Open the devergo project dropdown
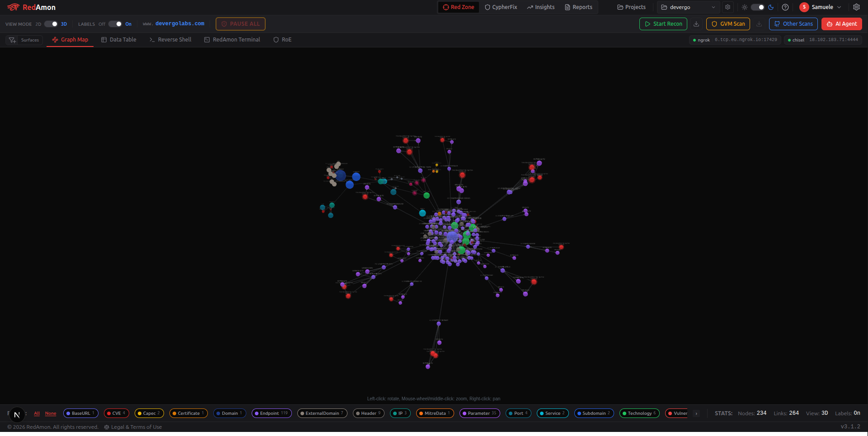 [x=689, y=7]
